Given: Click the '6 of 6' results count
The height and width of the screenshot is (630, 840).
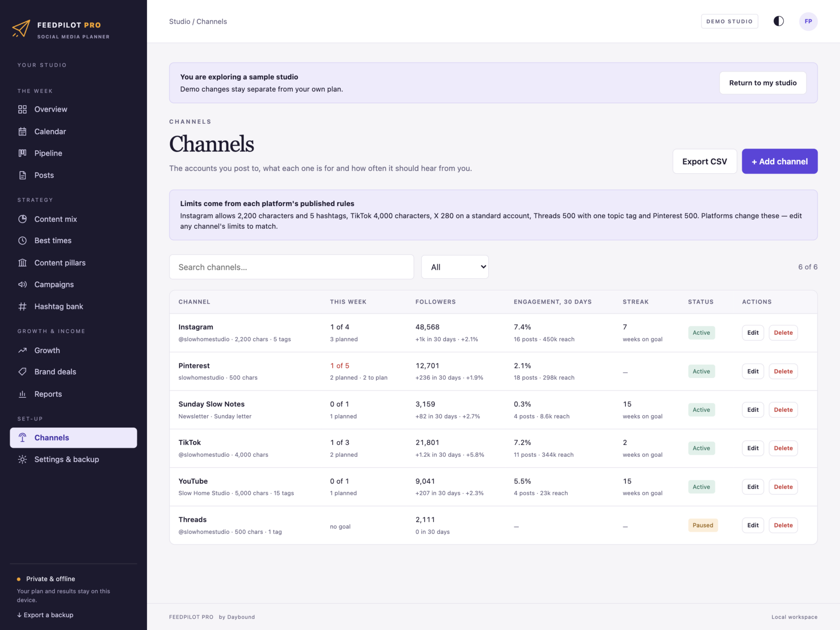Looking at the screenshot, I should 808,267.
